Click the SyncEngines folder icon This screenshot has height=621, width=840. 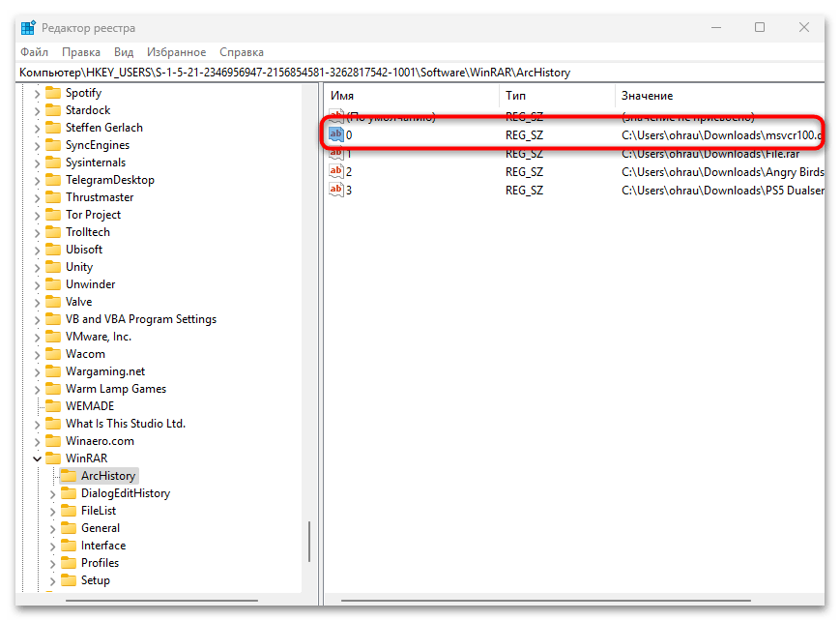coord(53,145)
